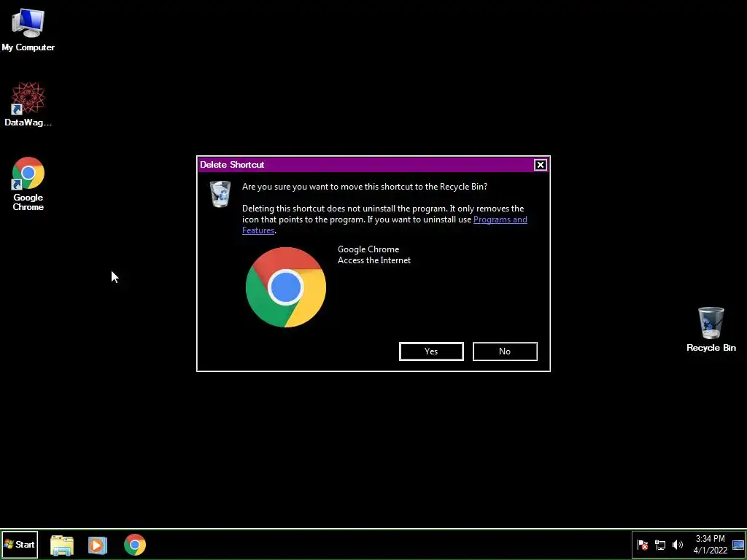Open the network tray icon
747x560 pixels.
pos(660,545)
